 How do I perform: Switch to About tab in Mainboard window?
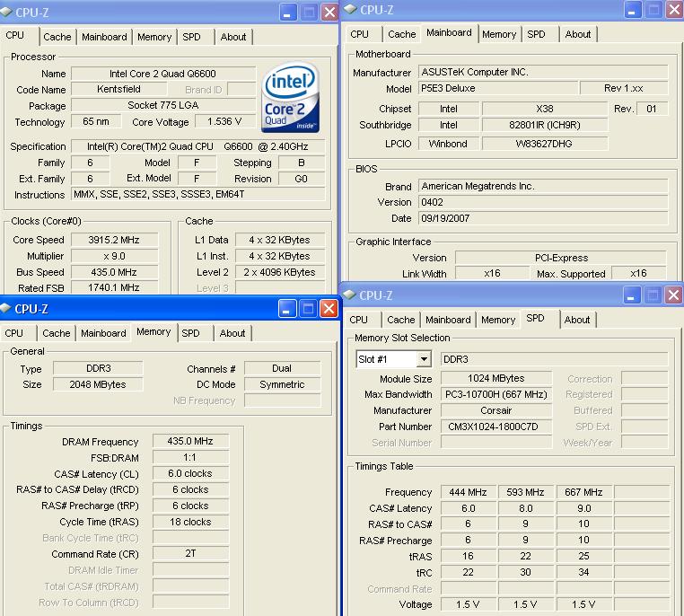click(x=578, y=34)
